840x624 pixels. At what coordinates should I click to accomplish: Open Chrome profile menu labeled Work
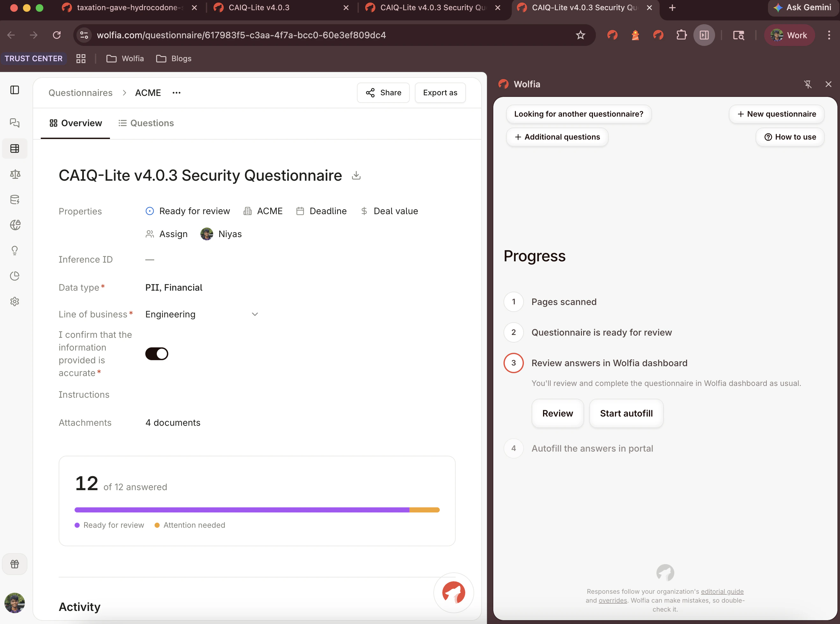[789, 35]
